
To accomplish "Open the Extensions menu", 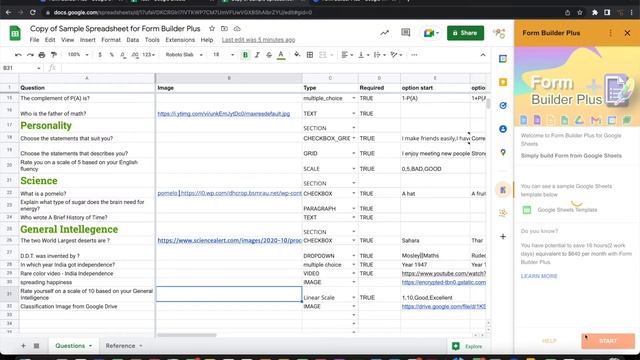I will (x=180, y=40).
